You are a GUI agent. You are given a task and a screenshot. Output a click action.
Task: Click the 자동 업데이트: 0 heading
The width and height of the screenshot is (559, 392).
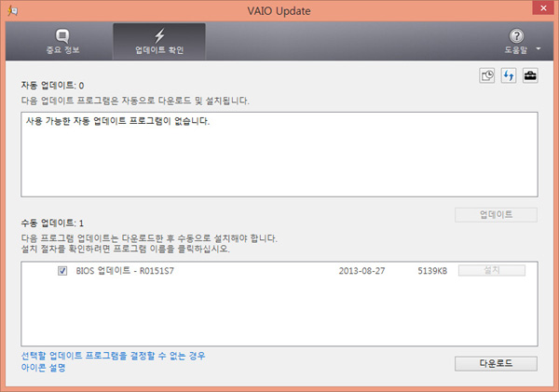pos(52,86)
